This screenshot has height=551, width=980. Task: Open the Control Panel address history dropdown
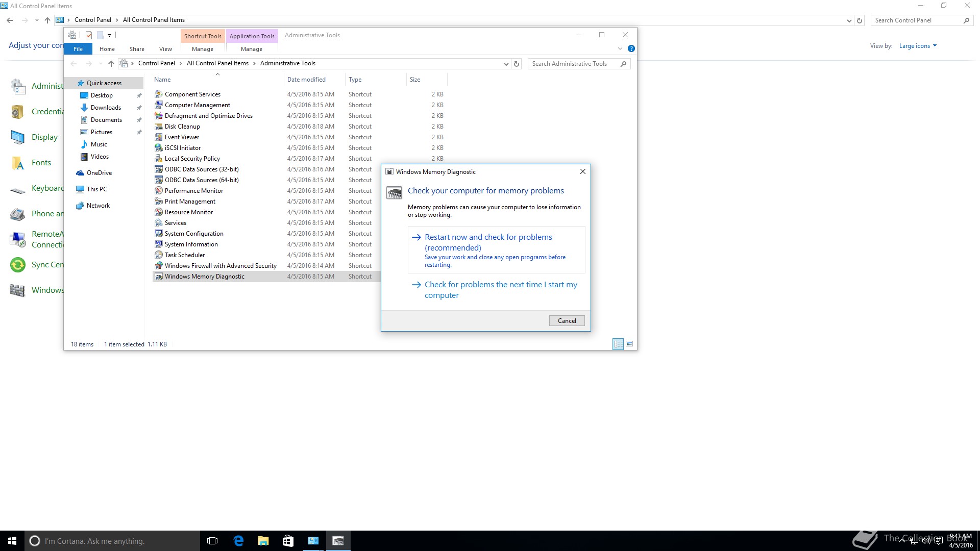[849, 20]
